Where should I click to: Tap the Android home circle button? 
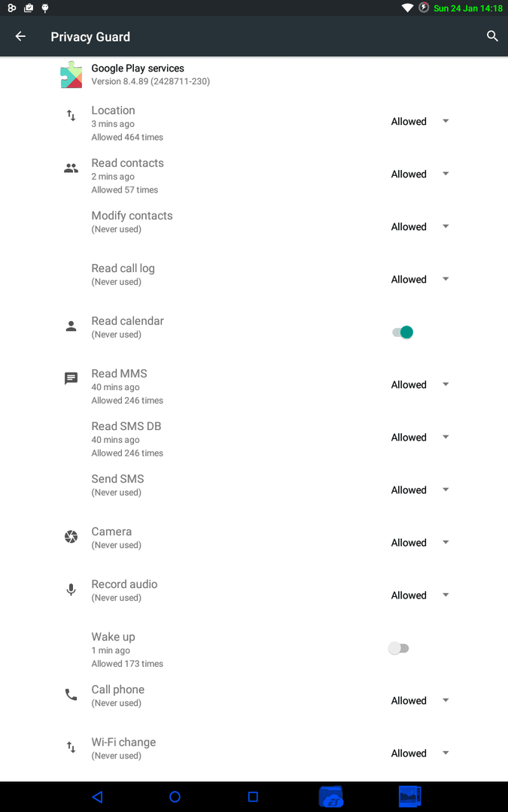(175, 796)
